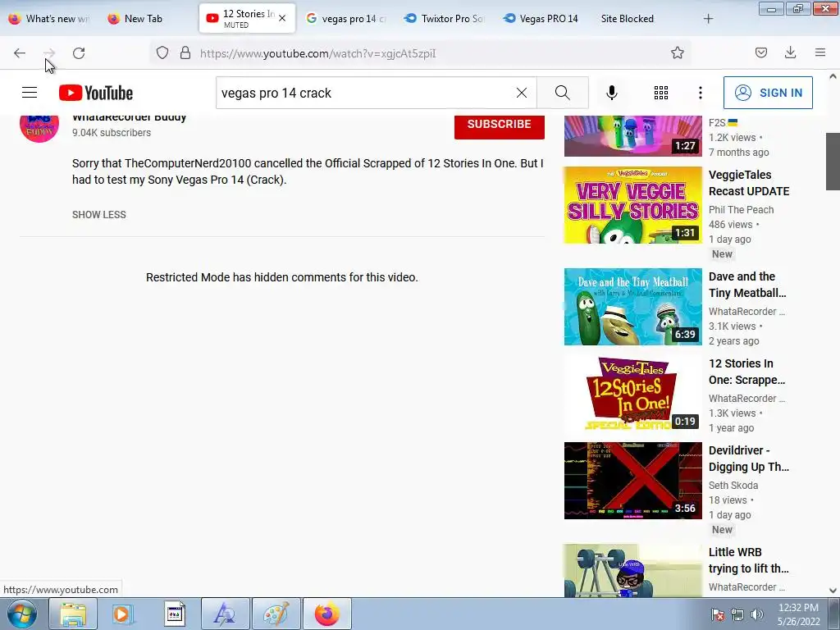Open the WhataRecorder Buddy channel avatar
Screen dimensions: 840x630
(39, 129)
